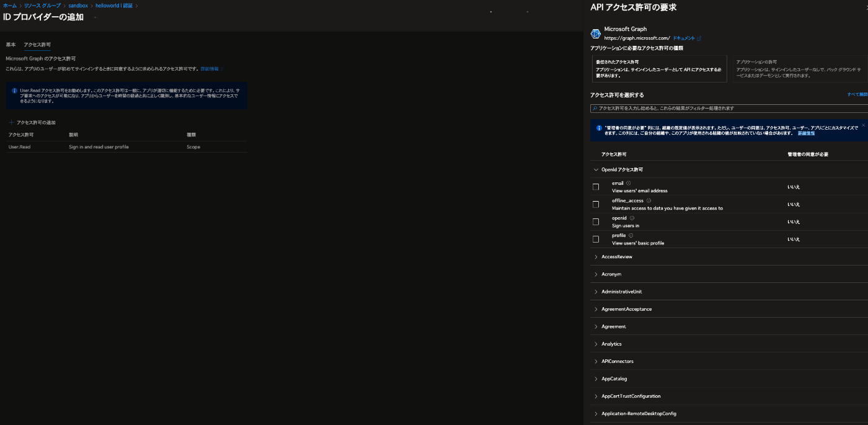Screen dimensions: 868x425
Task: Check the openid permission checkbox
Action: click(596, 221)
